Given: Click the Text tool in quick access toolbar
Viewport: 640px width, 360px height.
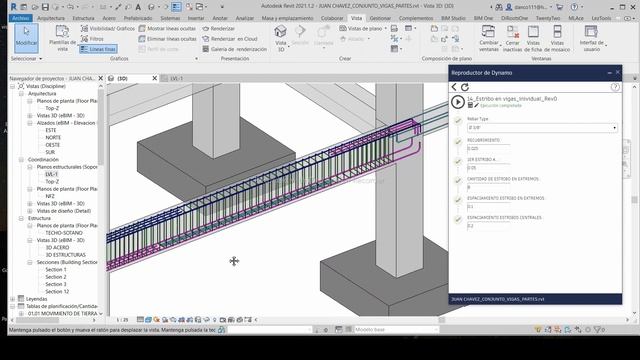Looking at the screenshot, I should point(138,7).
